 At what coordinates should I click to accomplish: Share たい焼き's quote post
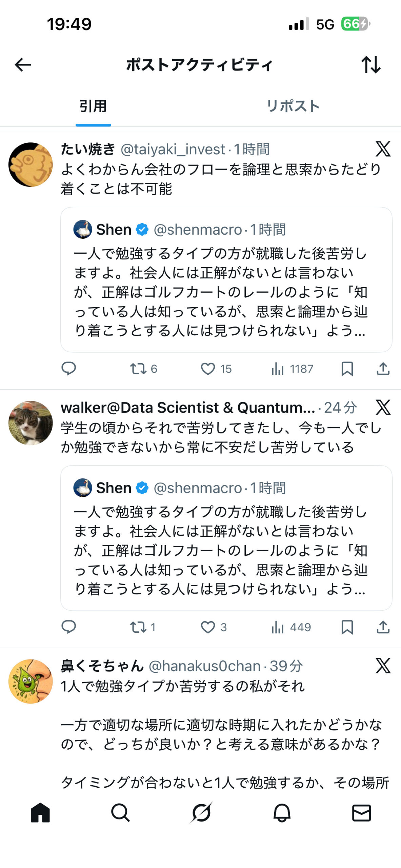pos(383,369)
